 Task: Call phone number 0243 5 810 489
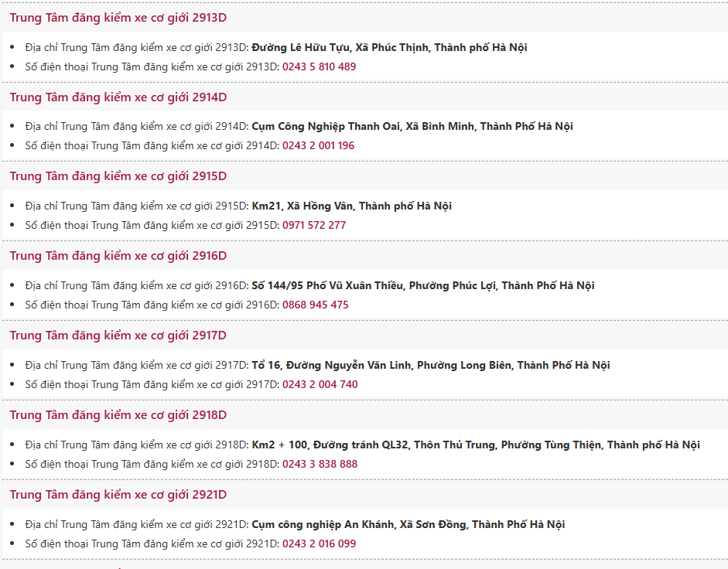(319, 66)
